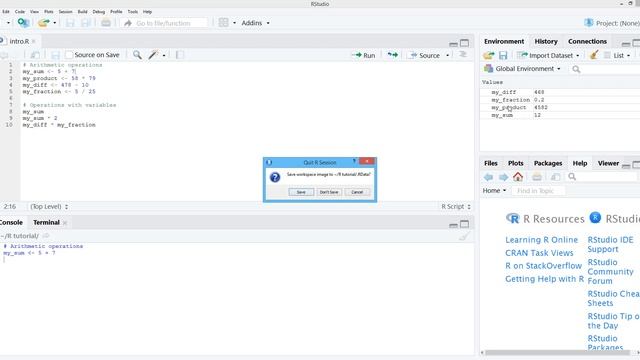Open the Session menu

pos(65,12)
